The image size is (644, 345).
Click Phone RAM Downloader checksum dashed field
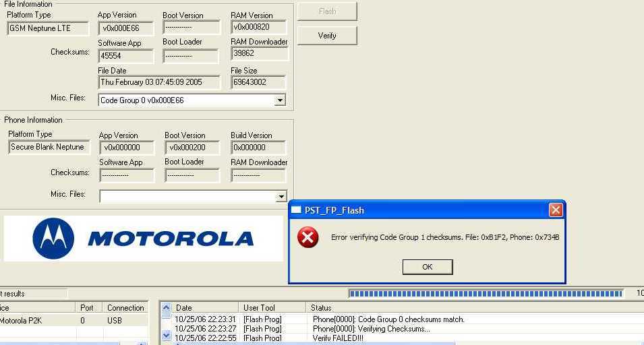coord(258,175)
